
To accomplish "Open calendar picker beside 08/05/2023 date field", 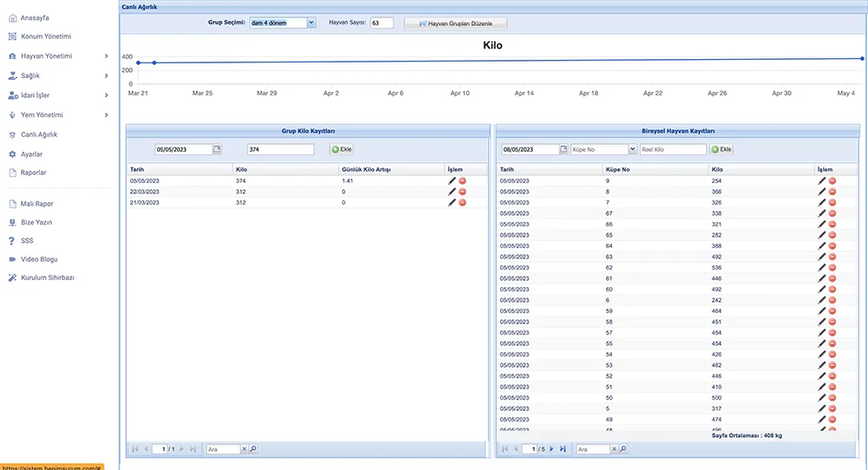I will [x=563, y=149].
